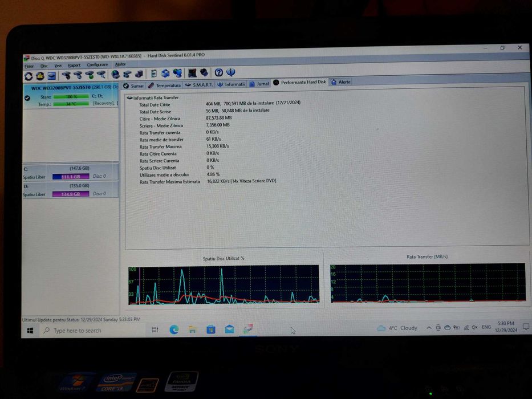Click Rata Transfer Maxima value 15,308 KB/s
The width and height of the screenshot is (532, 399).
point(217,146)
